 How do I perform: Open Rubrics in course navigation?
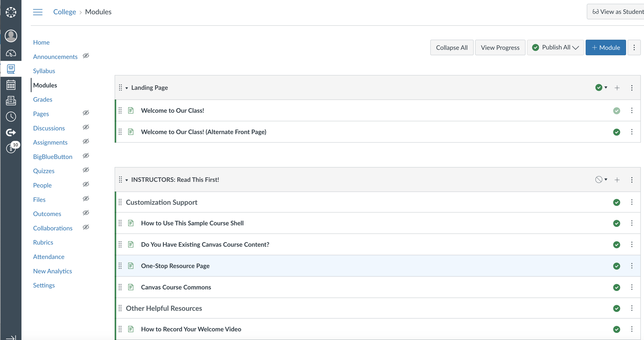pos(43,242)
